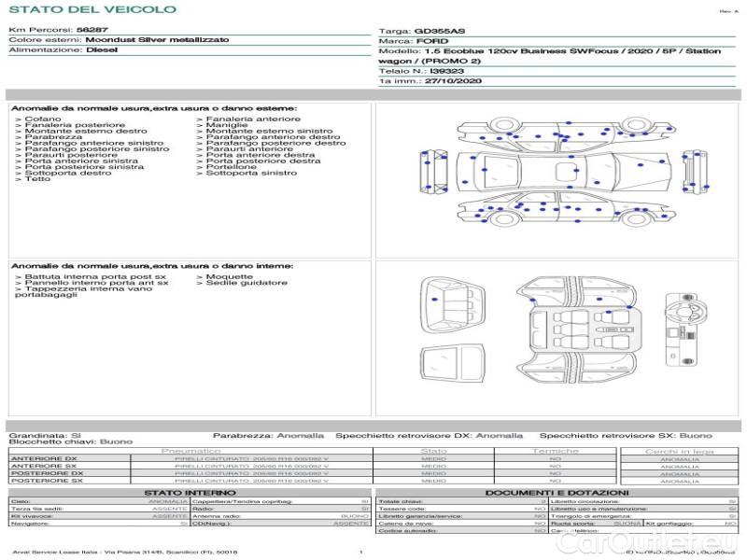
Task: Click the 'DOCUMENTI E DOTAZIONI' section header
Action: (x=557, y=493)
